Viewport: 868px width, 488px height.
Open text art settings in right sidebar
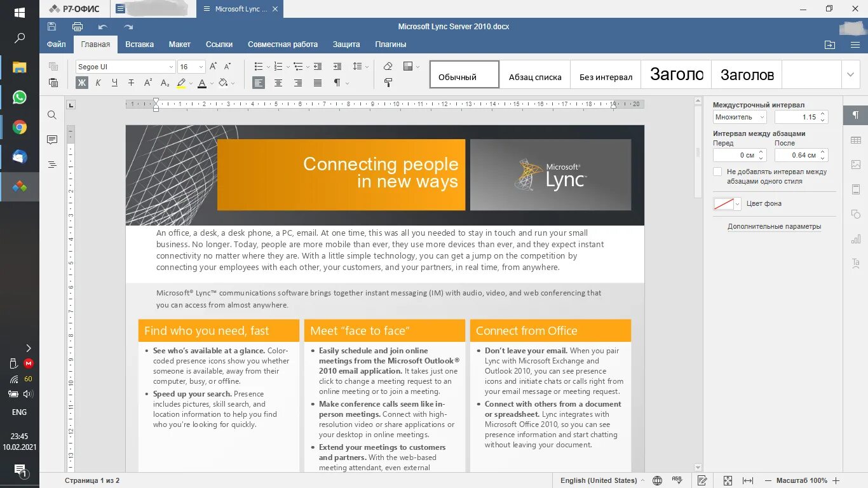(855, 263)
